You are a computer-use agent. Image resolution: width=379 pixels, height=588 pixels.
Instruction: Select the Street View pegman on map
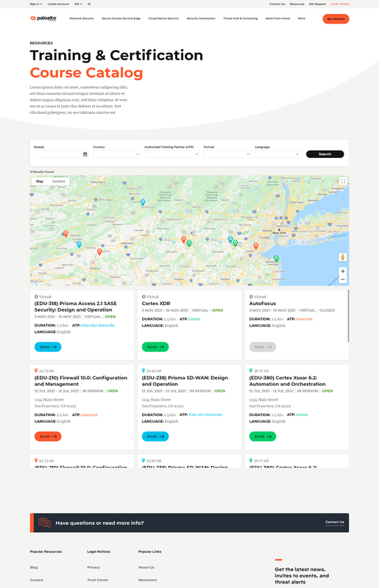[342, 257]
